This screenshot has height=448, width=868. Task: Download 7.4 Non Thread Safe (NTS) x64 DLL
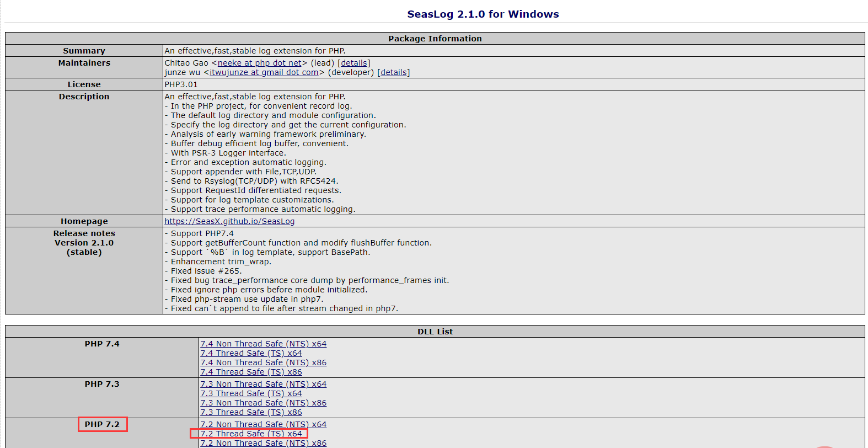tap(264, 344)
